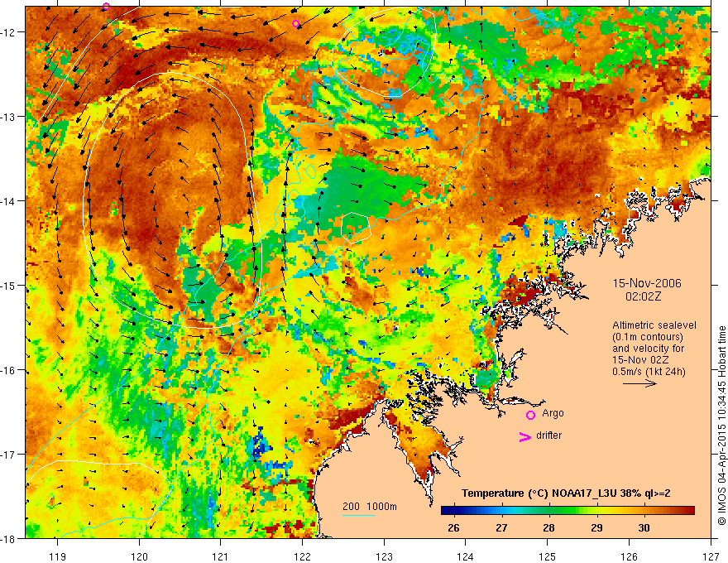Viewport: 728px width, 563px height.
Task: Click the latitude axis label -16
Action: pyautogui.click(x=9, y=370)
